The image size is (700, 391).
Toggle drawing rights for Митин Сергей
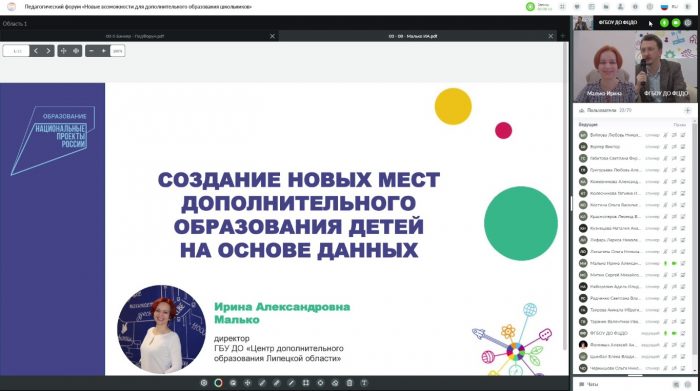pyautogui.click(x=683, y=275)
